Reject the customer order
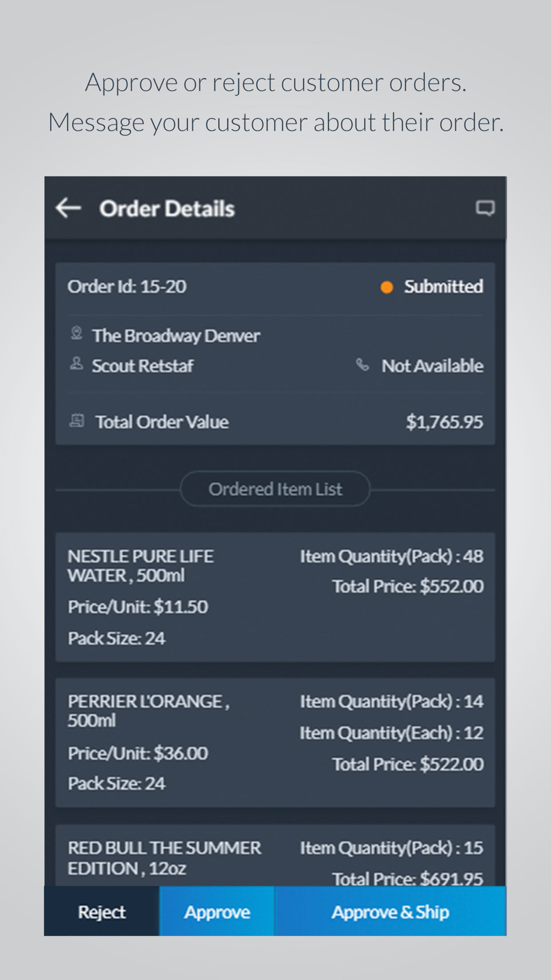The height and width of the screenshot is (980, 551). coord(102,912)
